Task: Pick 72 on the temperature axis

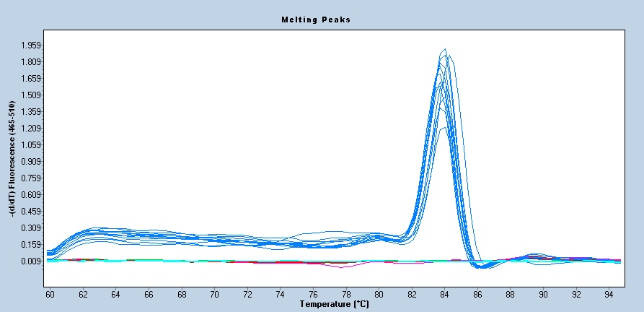Action: tap(247, 295)
